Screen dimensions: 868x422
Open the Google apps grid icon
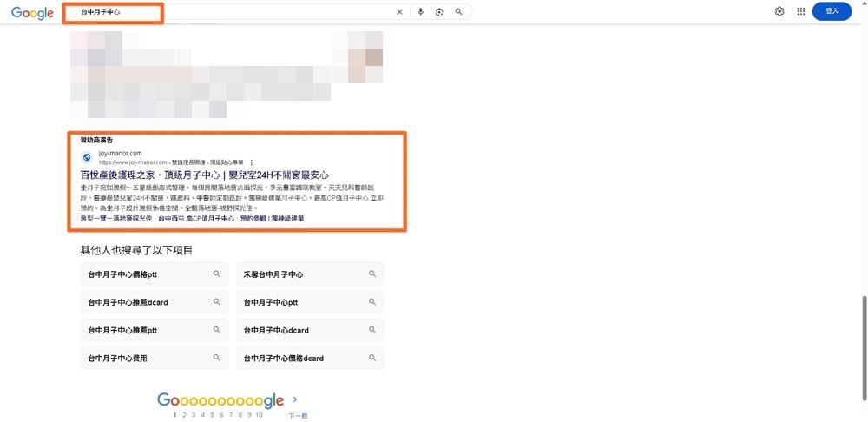(801, 11)
